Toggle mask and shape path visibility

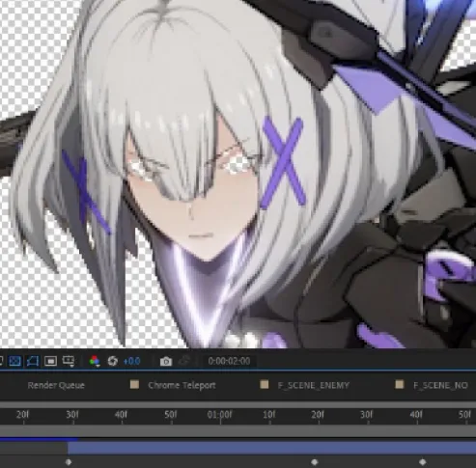click(x=33, y=361)
